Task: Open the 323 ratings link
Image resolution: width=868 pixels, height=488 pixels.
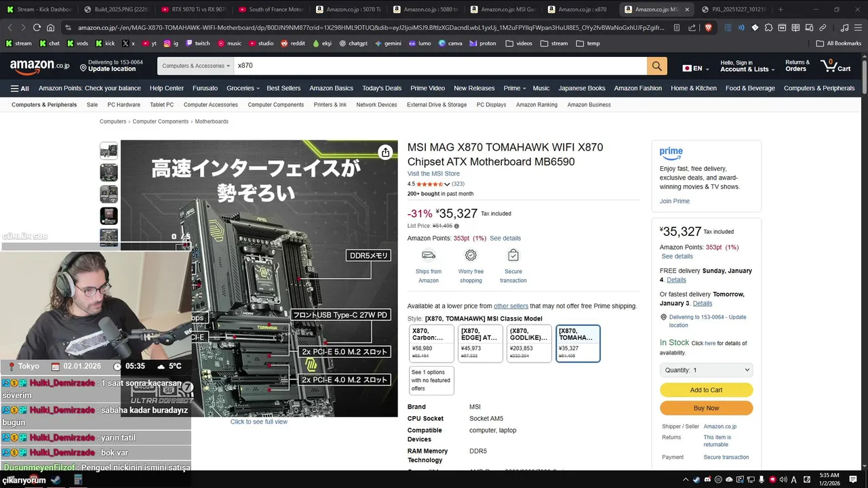Action: point(458,184)
